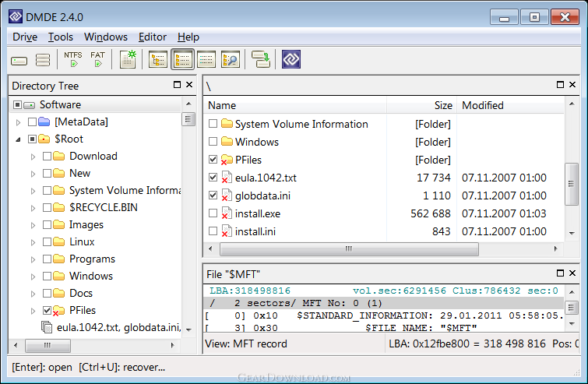Uncheck the globdata.ini checkbox
This screenshot has width=588, height=384.
(213, 195)
